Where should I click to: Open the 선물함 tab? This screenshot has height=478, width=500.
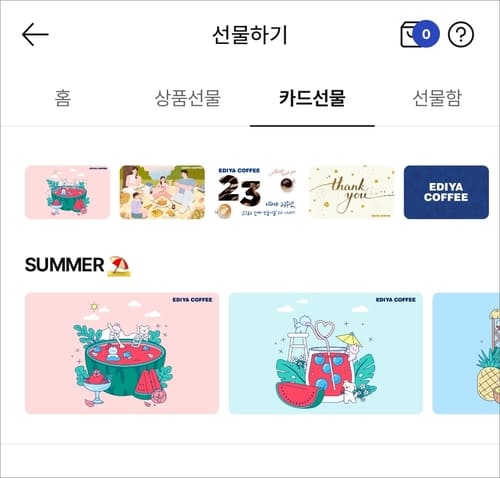[x=437, y=98]
